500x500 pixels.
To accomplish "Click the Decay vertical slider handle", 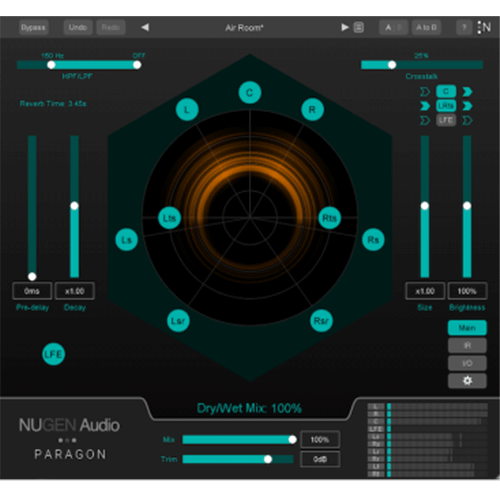I will pyautogui.click(x=74, y=206).
